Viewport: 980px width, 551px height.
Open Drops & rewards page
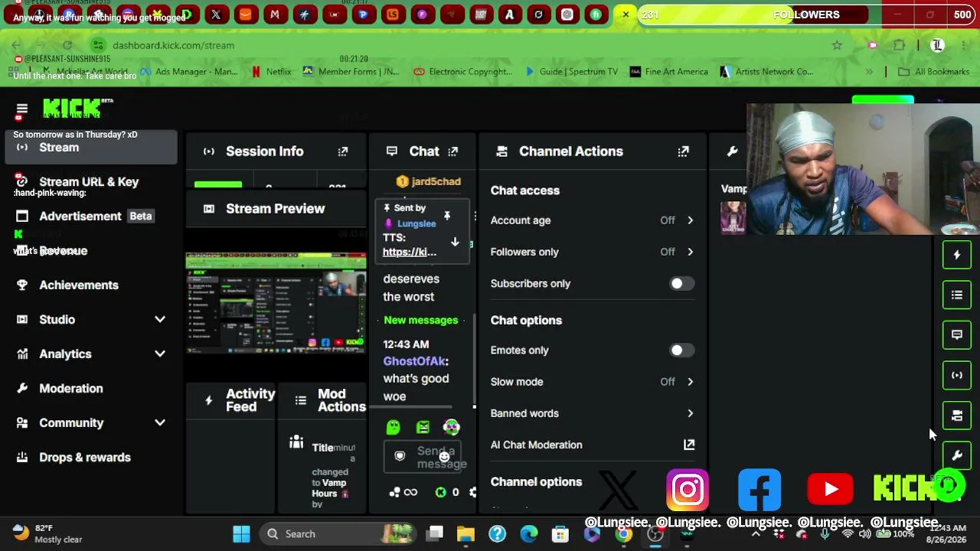pos(91,458)
